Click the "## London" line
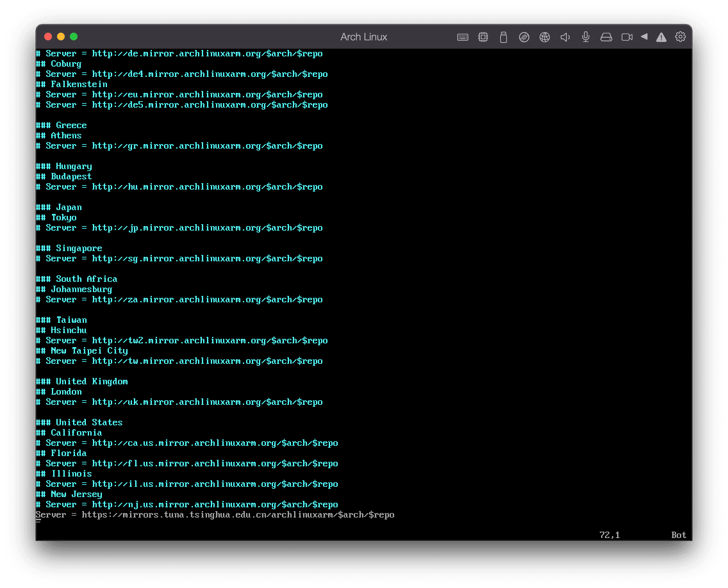This screenshot has height=588, width=728. pos(59,392)
